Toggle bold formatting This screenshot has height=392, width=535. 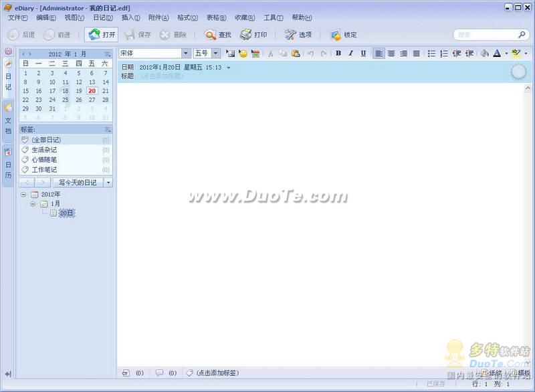click(x=338, y=54)
